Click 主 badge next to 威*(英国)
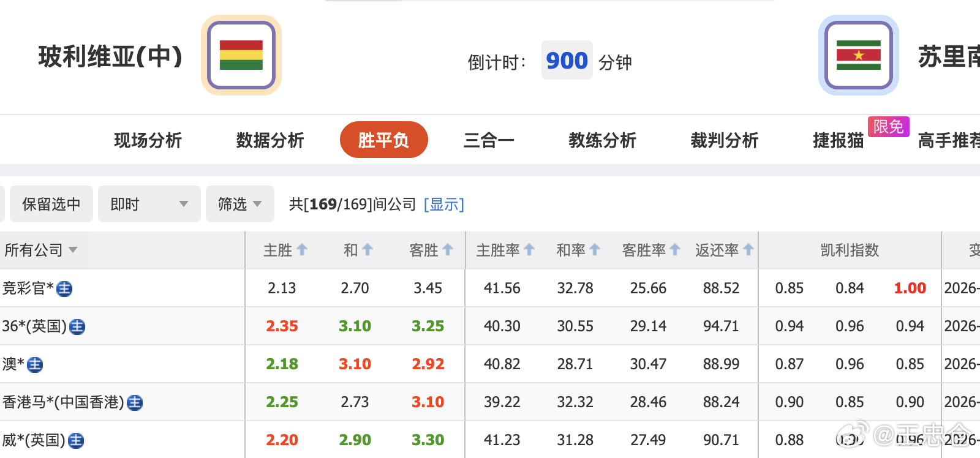Viewport: 980px width, 458px height. pyautogui.click(x=76, y=441)
